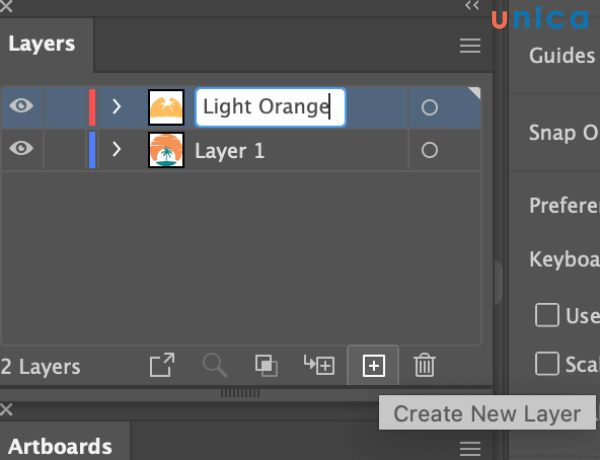Toggle visibility of Layer 1
600x460 pixels.
pos(22,150)
